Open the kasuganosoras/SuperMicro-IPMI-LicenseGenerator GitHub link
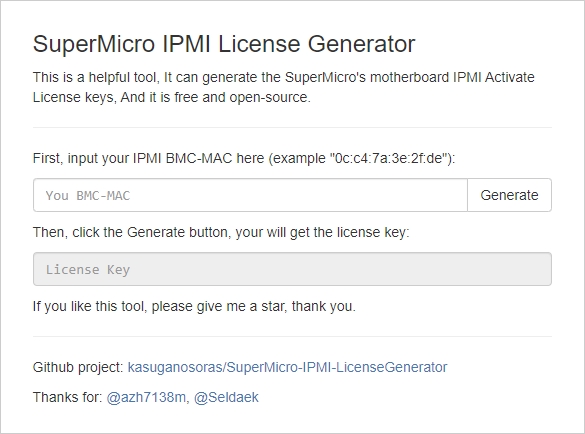This screenshot has height=434, width=585. [287, 367]
